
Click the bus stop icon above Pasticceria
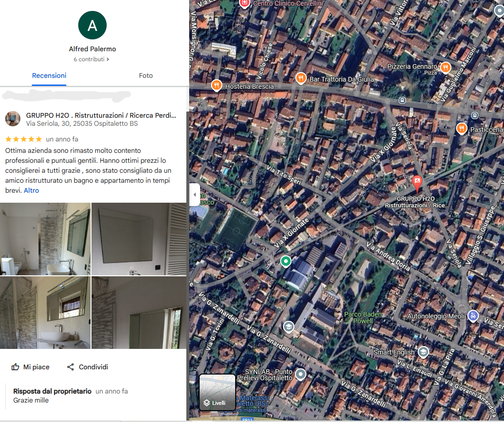475,115
